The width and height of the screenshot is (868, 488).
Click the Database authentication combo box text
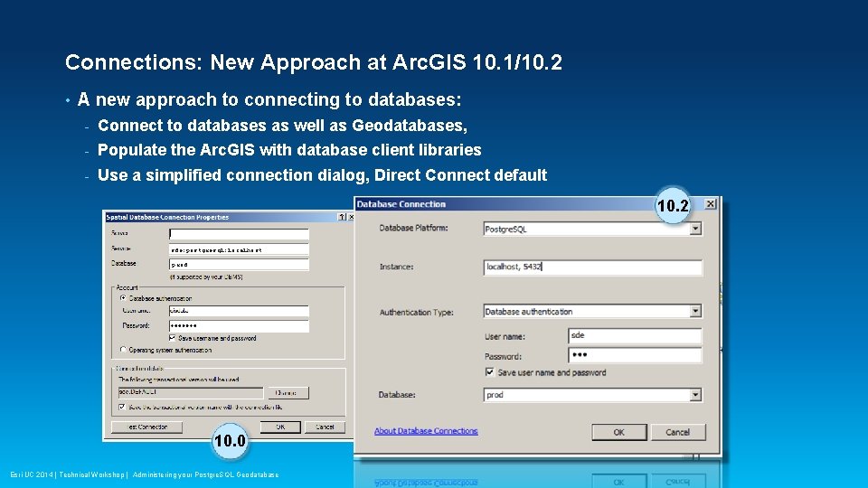[x=529, y=312]
